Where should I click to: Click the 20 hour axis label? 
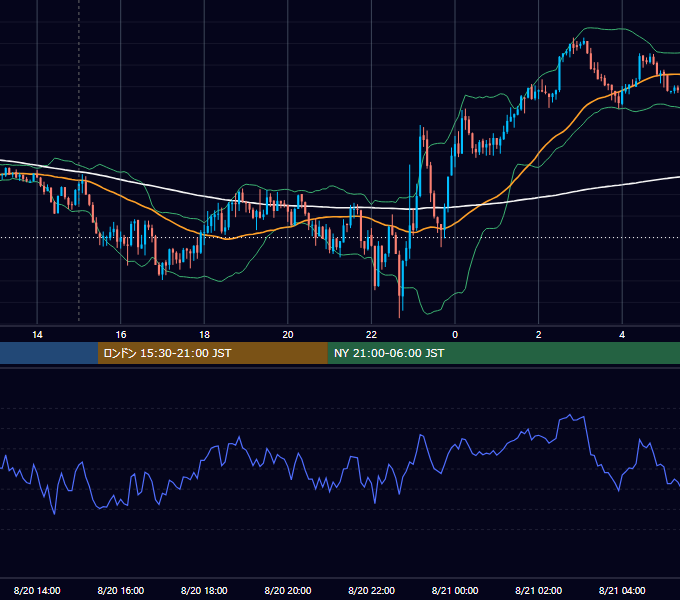click(x=288, y=335)
